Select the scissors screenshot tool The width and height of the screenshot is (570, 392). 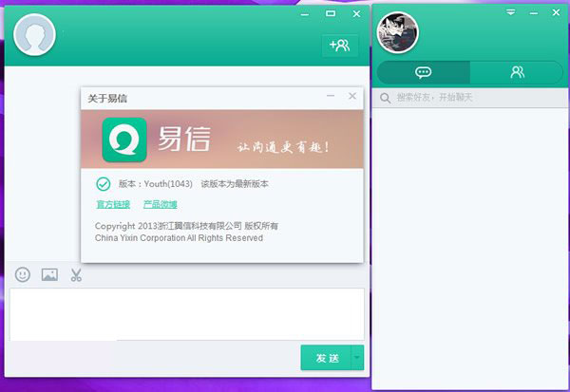[x=76, y=275]
